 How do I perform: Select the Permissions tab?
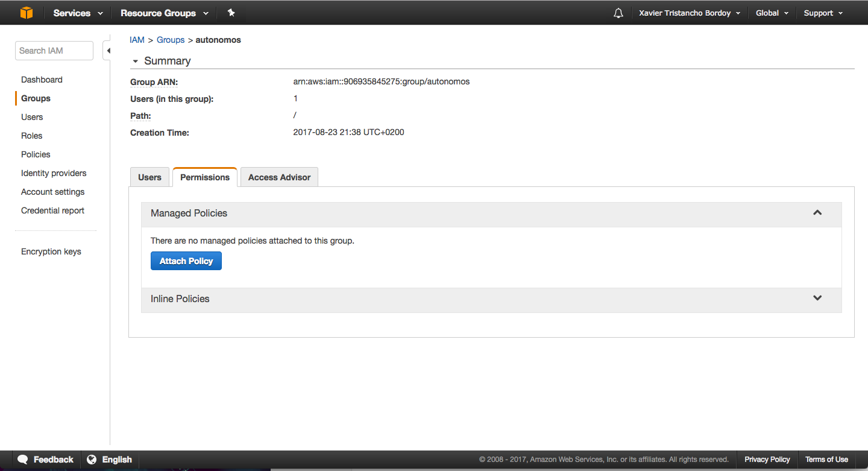click(205, 177)
